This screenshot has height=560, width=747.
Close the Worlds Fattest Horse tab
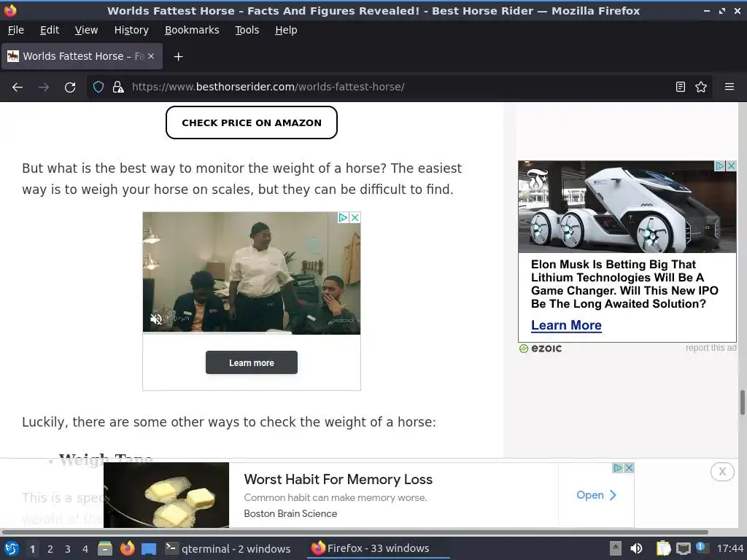coord(151,56)
